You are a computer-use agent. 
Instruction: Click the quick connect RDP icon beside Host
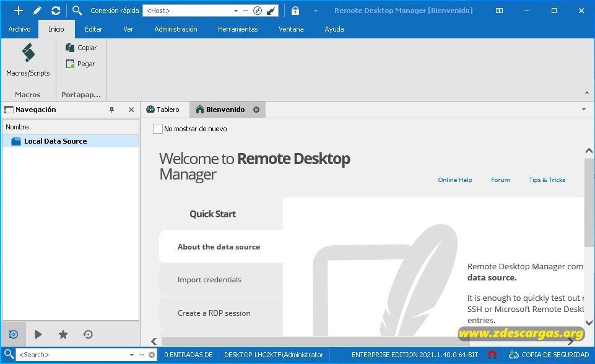point(258,11)
